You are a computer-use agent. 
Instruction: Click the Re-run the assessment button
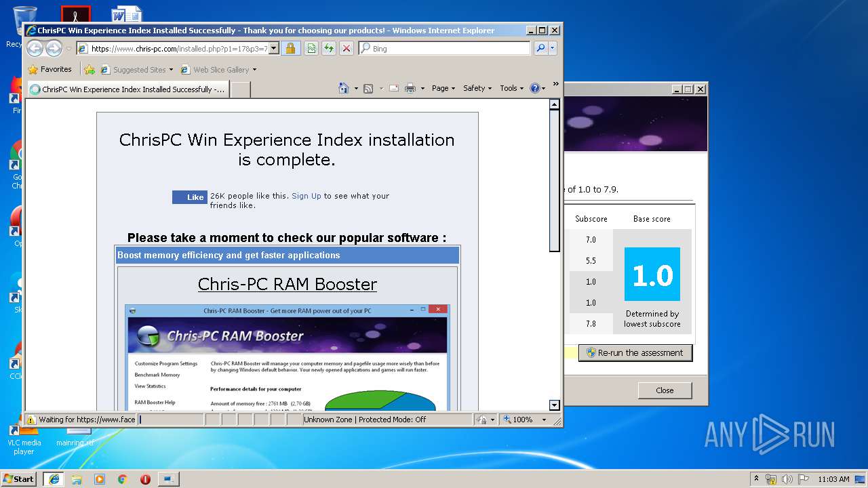point(635,352)
